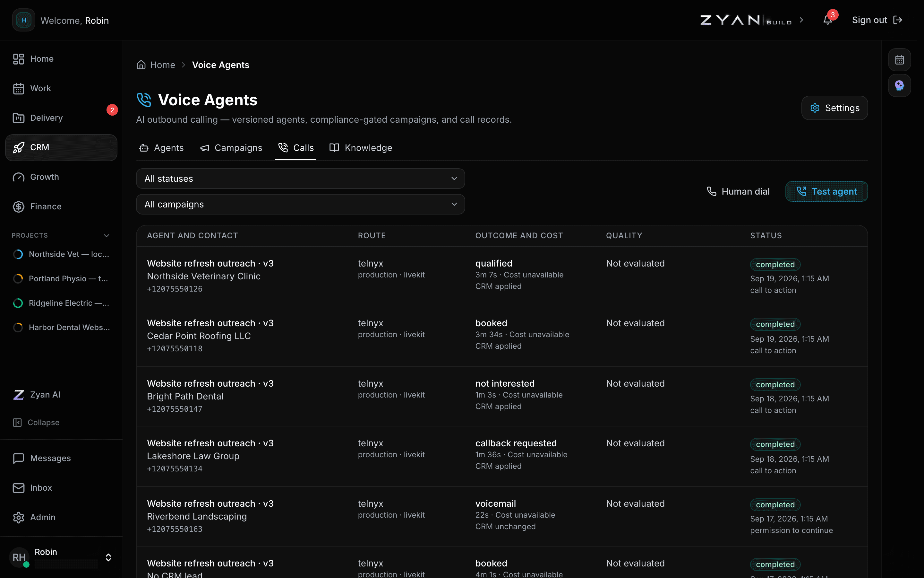Click the Inbox envelope icon

point(18,488)
